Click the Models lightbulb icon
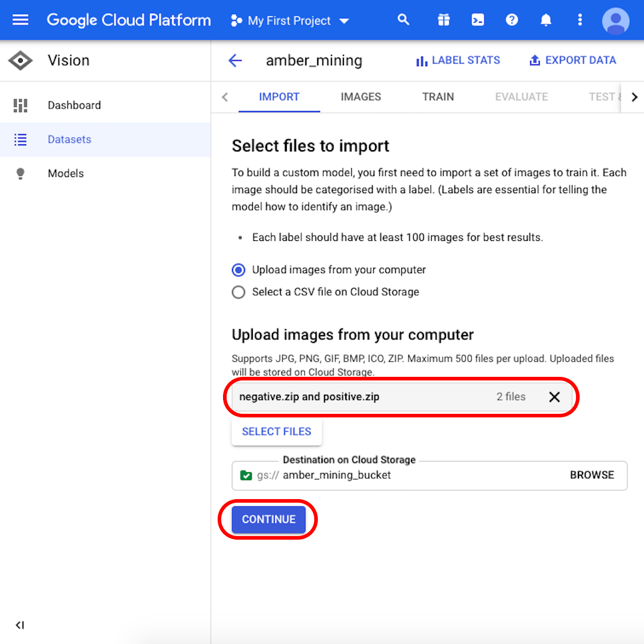Screen dimensions: 644x644 (x=20, y=174)
